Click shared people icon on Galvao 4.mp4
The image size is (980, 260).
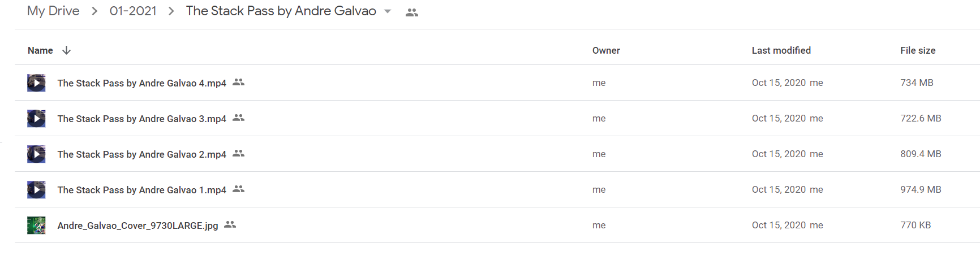pyautogui.click(x=239, y=83)
